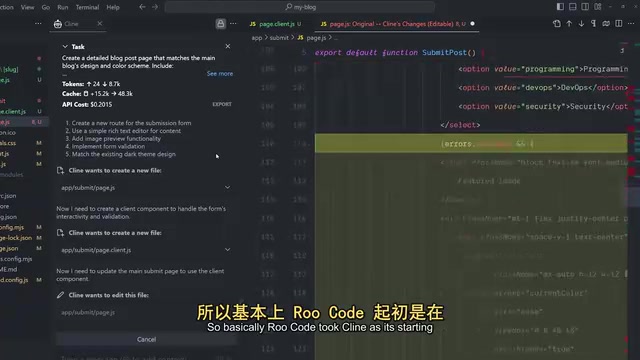Screen dimensions: 640x360
Task: Click the submit breadcrumb segment
Action: coord(279,38)
